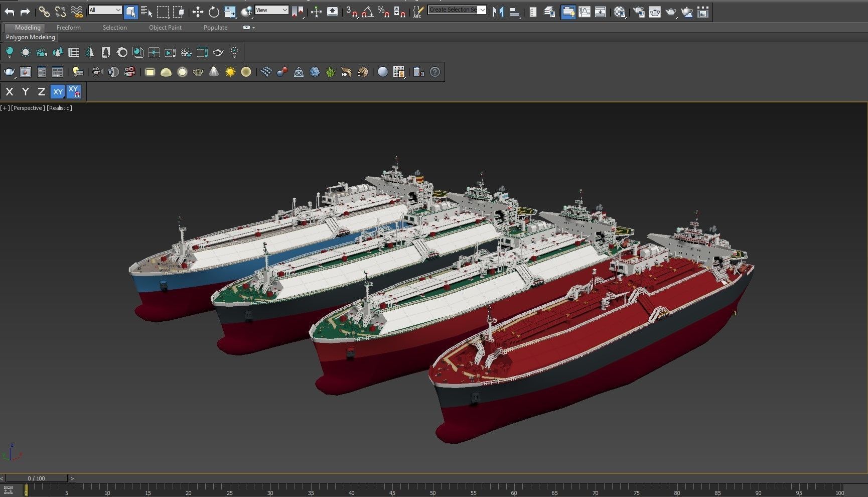Toggle the Select Object tool
868x497 pixels.
click(131, 12)
